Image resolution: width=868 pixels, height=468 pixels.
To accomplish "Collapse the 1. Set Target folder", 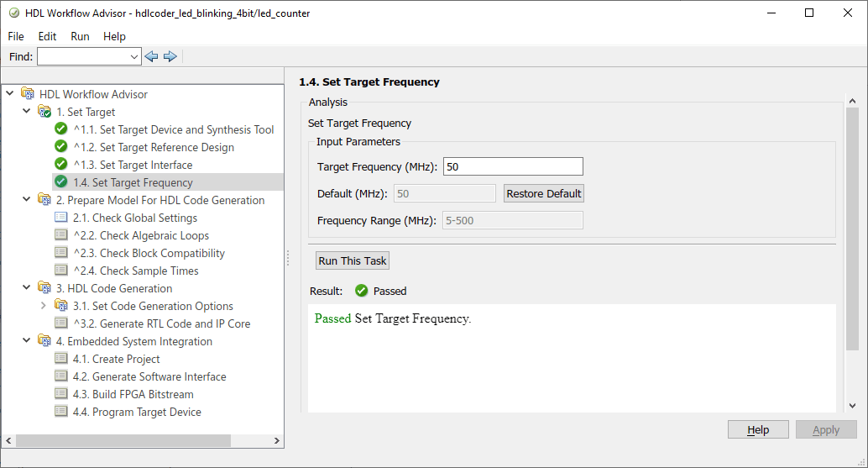I will pos(27,112).
